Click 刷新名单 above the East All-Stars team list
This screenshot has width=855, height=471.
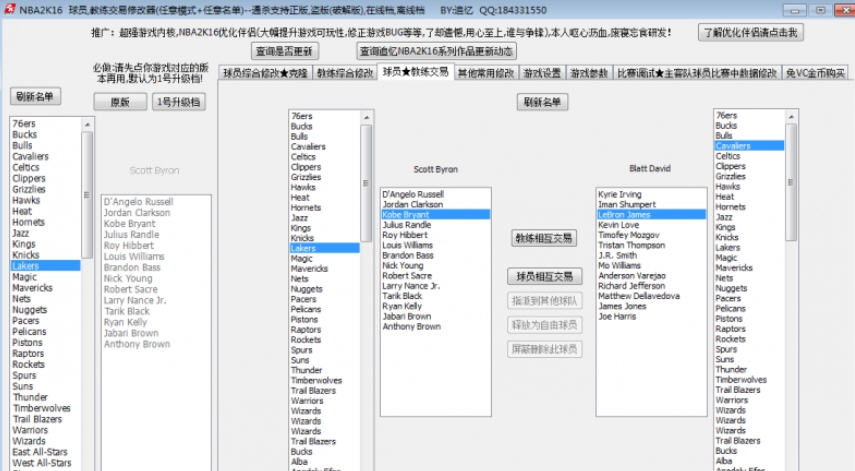[x=35, y=96]
